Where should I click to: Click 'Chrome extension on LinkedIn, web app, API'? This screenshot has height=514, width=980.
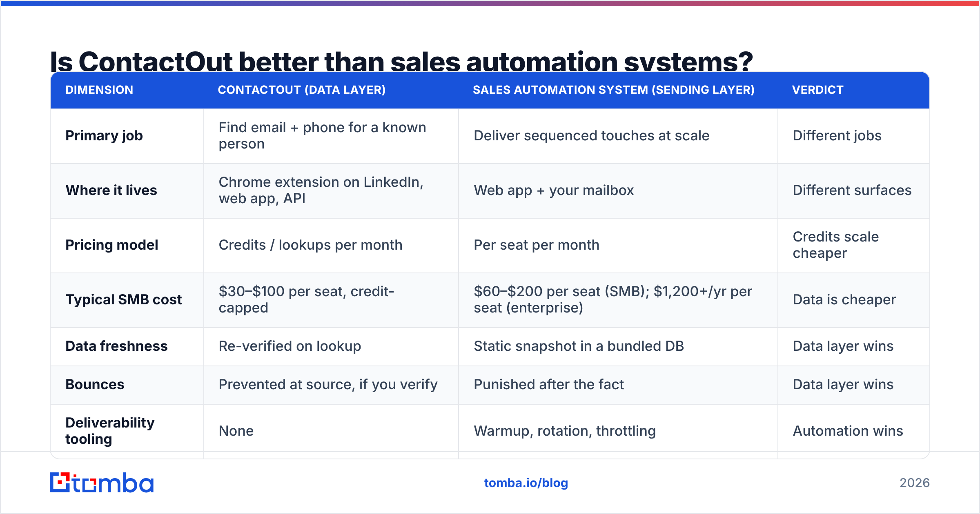[x=321, y=191]
